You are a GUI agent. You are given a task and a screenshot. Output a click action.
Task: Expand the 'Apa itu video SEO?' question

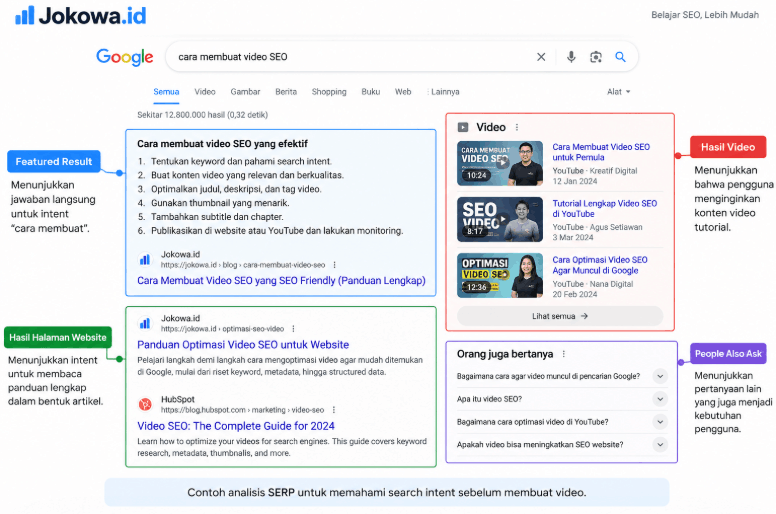tap(660, 399)
